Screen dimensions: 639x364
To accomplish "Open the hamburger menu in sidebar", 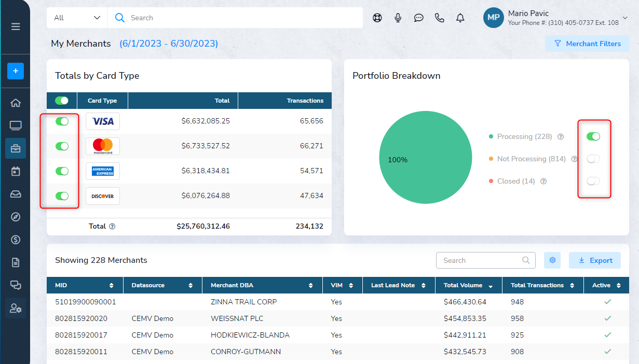I will click(16, 26).
